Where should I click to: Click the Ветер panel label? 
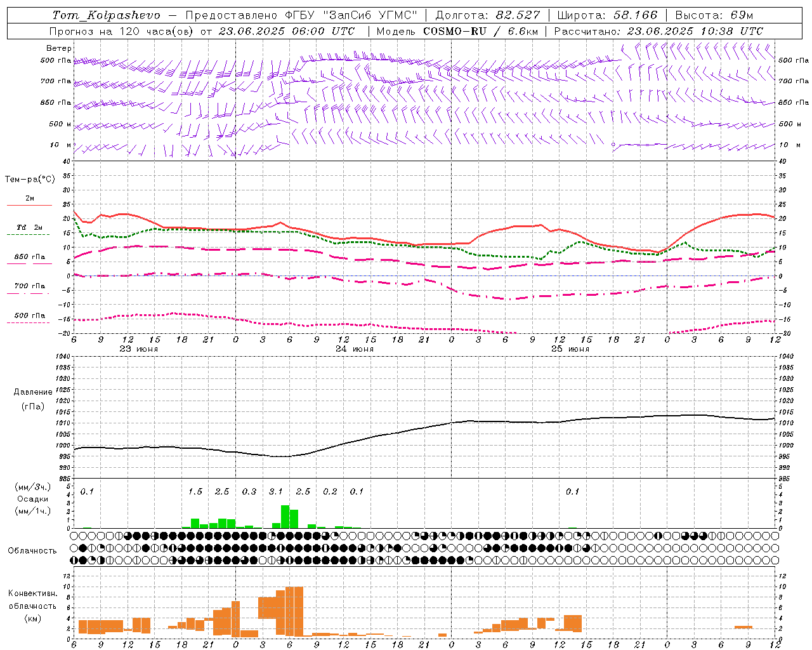pyautogui.click(x=59, y=48)
